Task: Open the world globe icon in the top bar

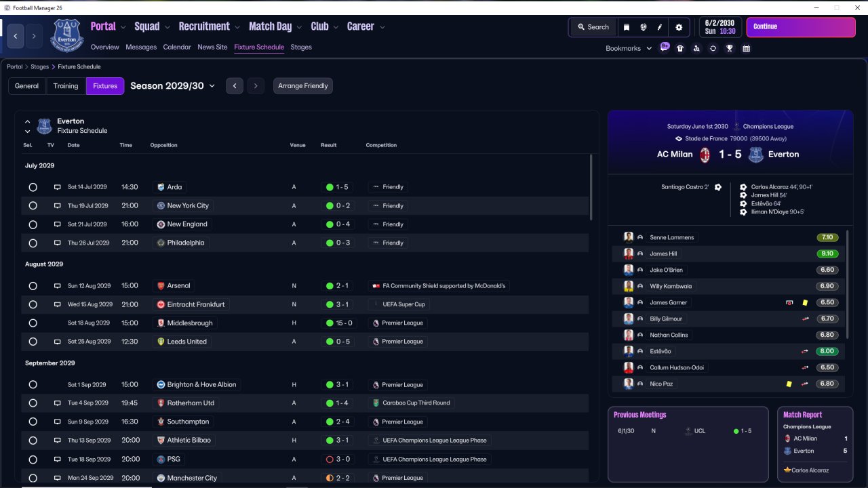Action: [x=643, y=27]
